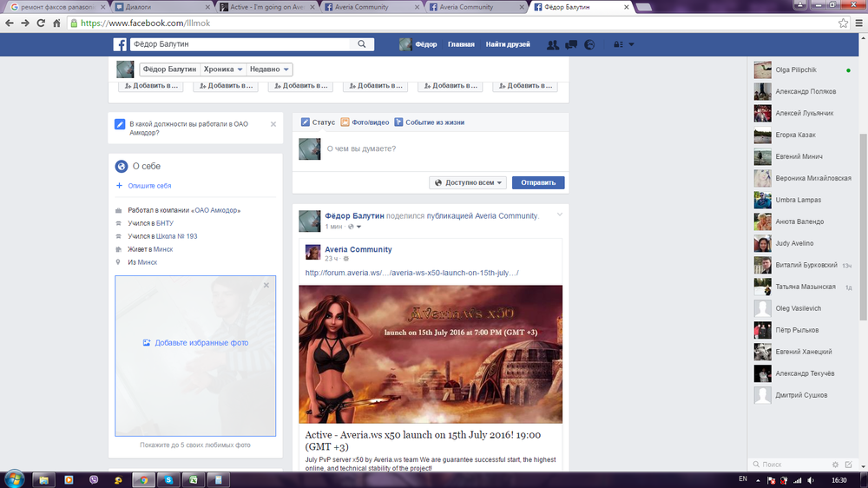Screen dimensions: 868x488
Task: Select the Статус composer tab
Action: 318,122
